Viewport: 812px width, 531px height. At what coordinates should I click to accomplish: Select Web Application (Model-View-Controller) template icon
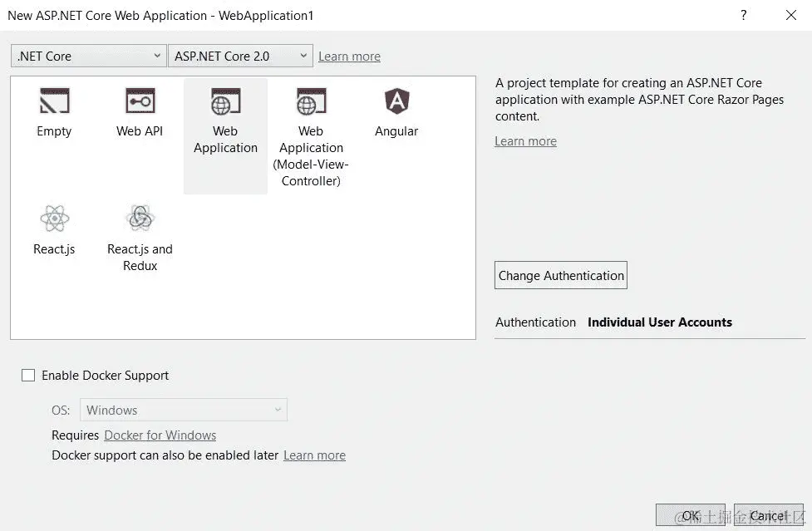[311, 101]
